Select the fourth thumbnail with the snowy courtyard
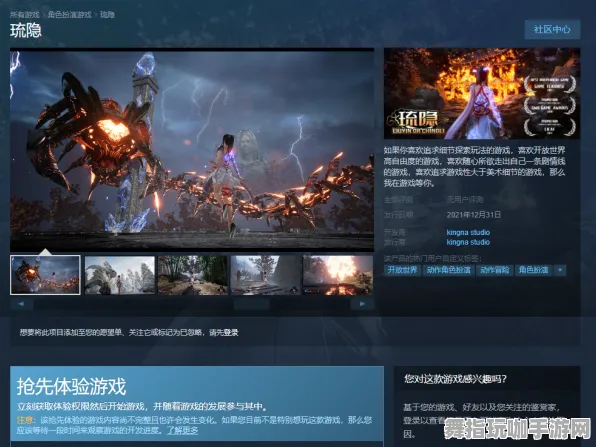Viewport: 596px width, 447px height. (x=265, y=275)
